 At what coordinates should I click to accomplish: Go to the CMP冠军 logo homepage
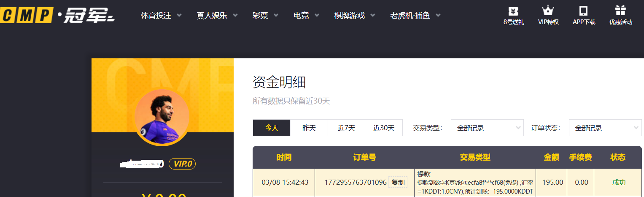[x=57, y=15]
